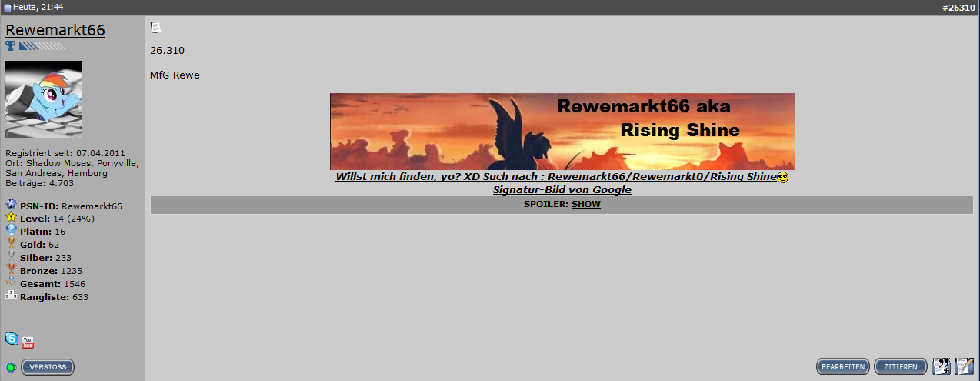This screenshot has width=980, height=381.
Task: Click the 'Heute, 21:44' timestamp text
Action: point(38,7)
